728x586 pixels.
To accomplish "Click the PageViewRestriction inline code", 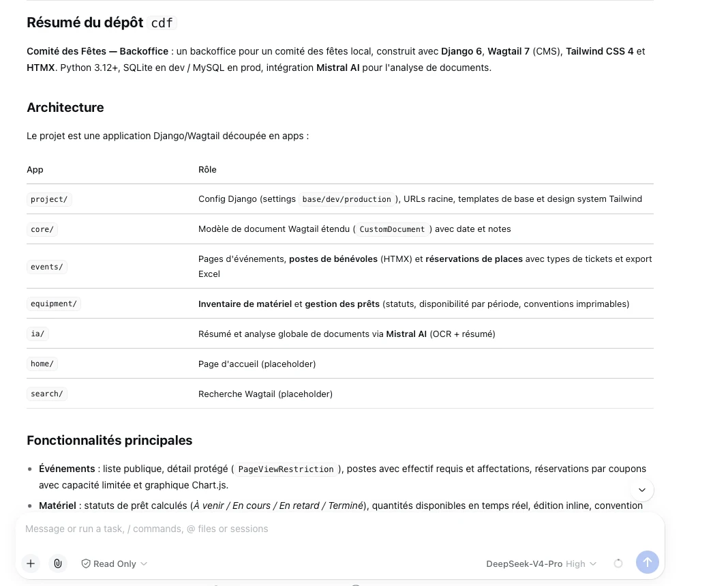I will [286, 469].
